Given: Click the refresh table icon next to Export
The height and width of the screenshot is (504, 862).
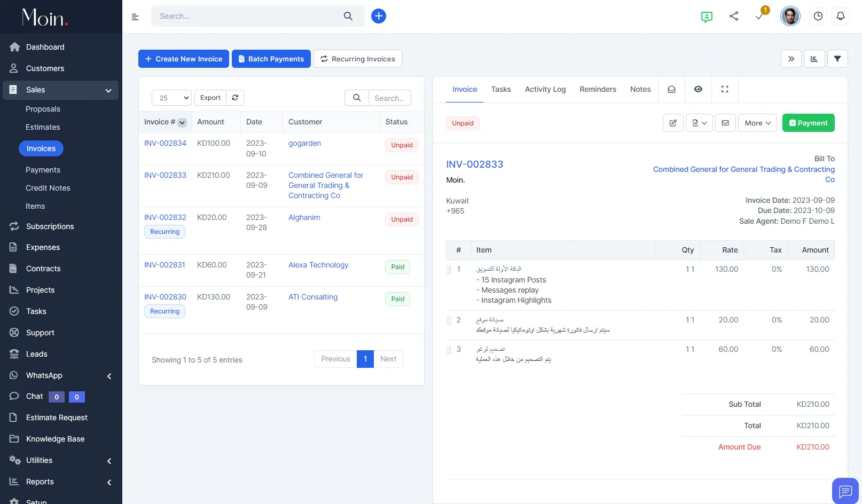Looking at the screenshot, I should tap(235, 98).
